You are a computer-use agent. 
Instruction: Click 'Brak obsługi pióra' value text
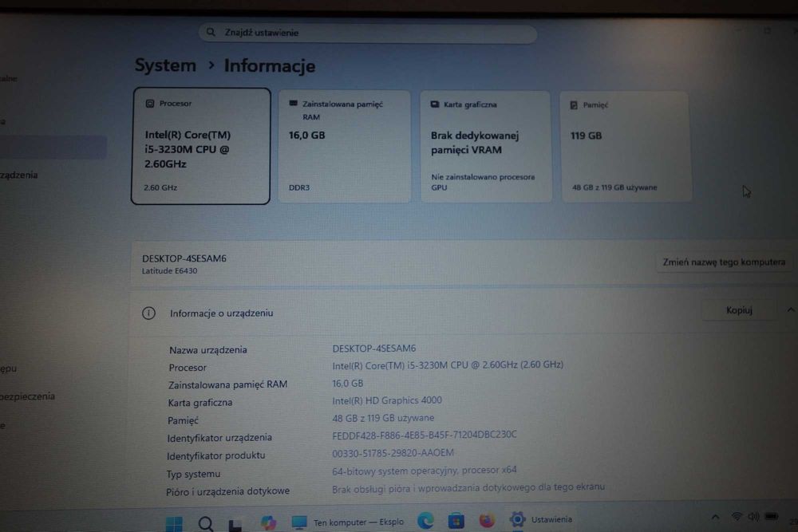click(x=468, y=488)
